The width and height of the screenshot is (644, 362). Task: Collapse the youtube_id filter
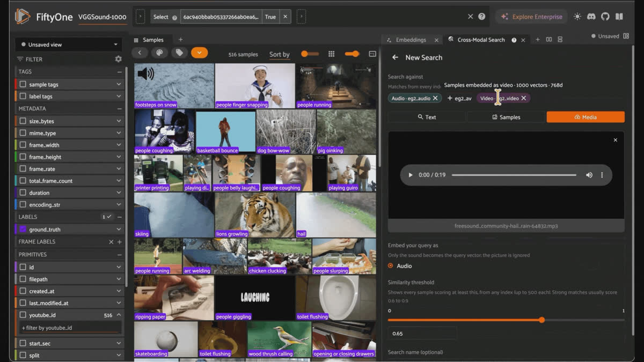pyautogui.click(x=119, y=315)
